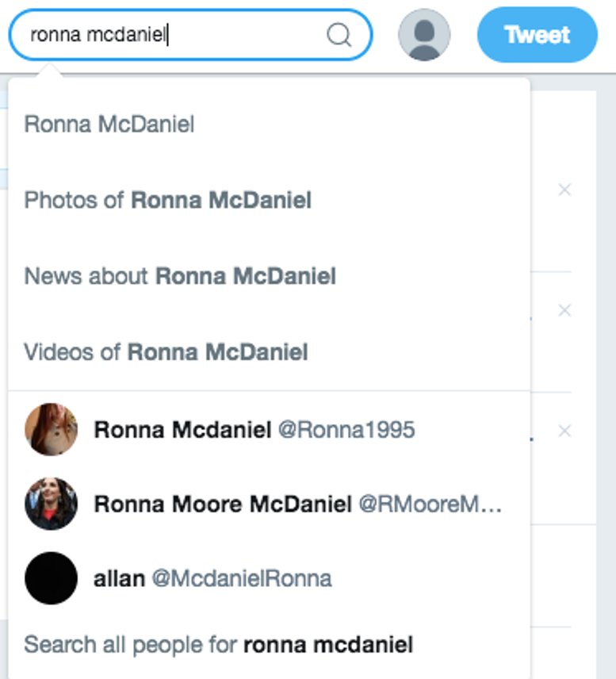This screenshot has width=616, height=679.
Task: Click allan's black circular avatar
Action: [51, 578]
